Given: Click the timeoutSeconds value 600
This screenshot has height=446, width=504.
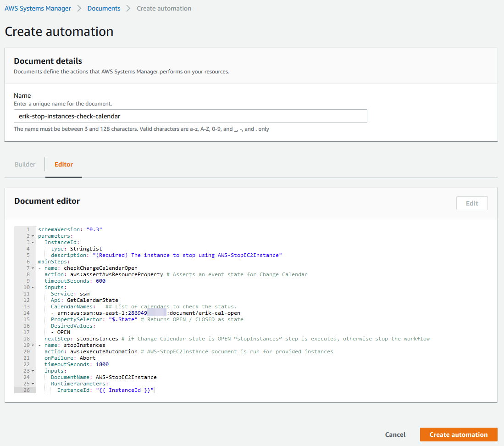Looking at the screenshot, I should tap(100, 281).
